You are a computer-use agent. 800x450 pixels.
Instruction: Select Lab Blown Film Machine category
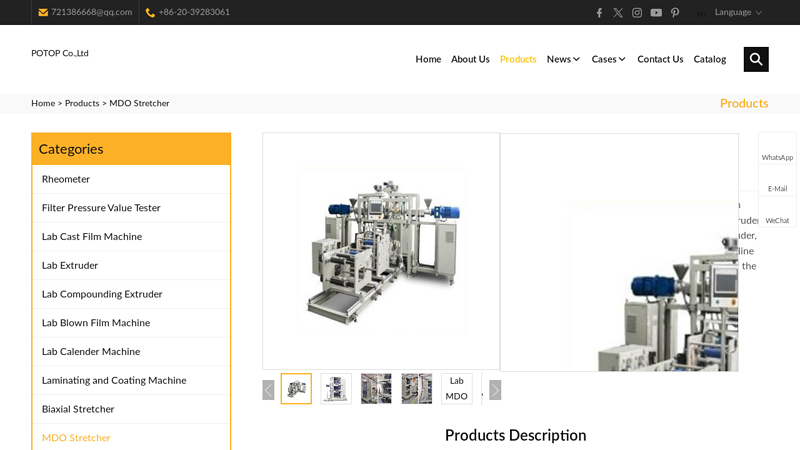click(x=131, y=323)
